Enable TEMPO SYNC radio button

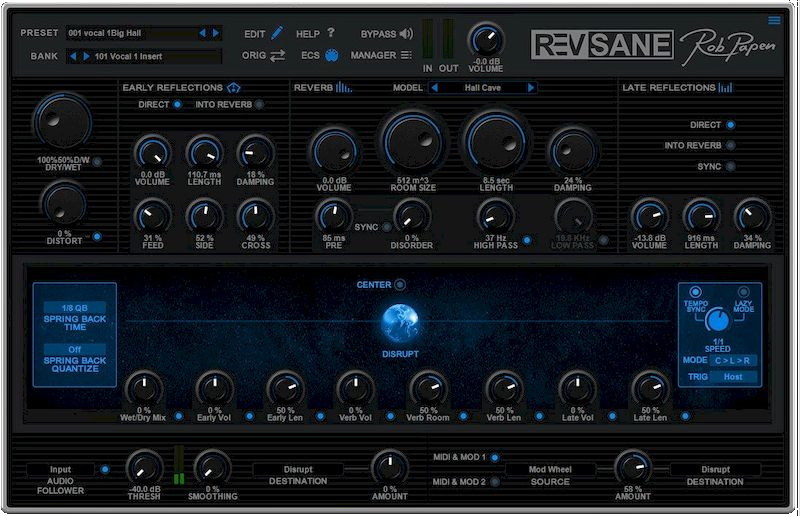[695, 292]
